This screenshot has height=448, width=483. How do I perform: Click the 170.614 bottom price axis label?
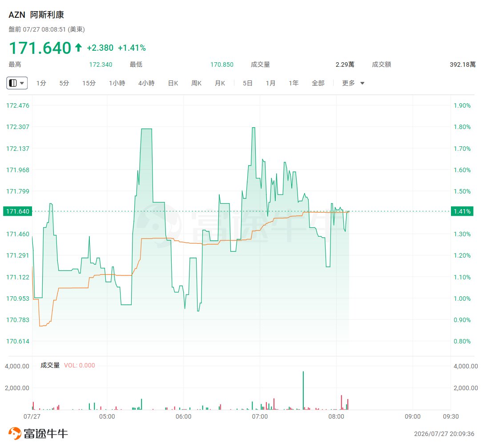pos(17,341)
